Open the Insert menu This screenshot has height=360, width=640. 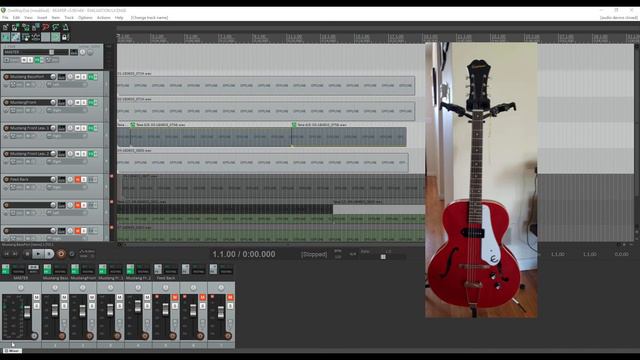42,18
